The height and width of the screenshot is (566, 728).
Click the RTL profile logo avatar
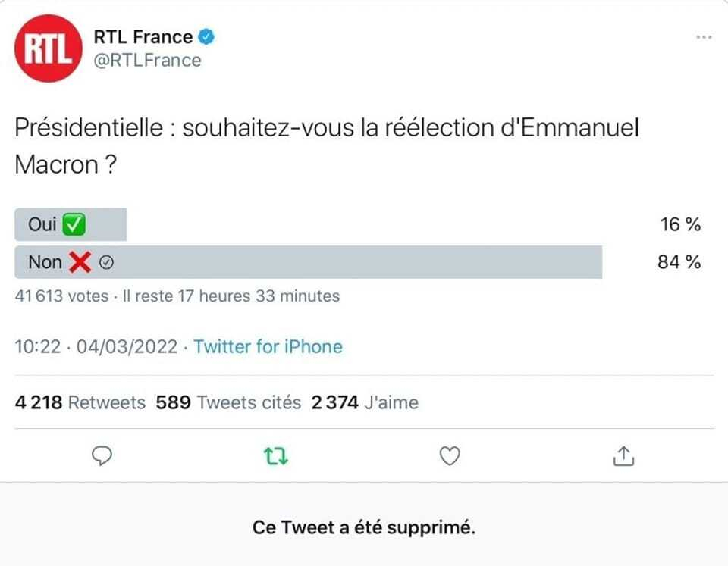point(48,48)
